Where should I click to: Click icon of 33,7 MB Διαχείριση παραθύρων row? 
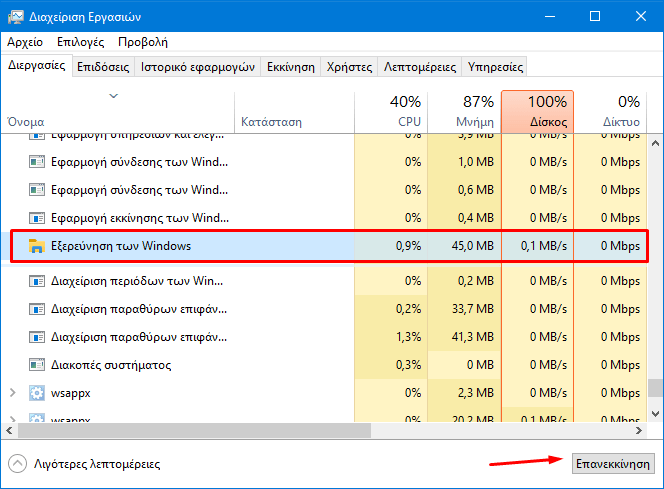tap(37, 309)
